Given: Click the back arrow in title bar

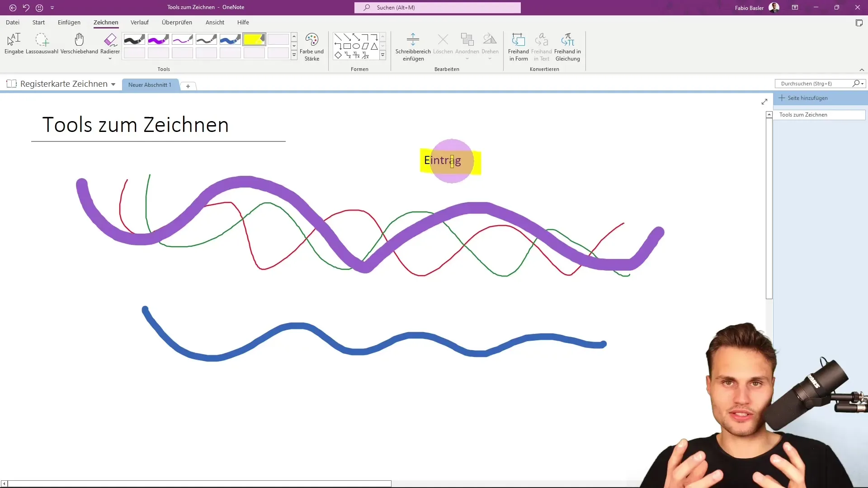Looking at the screenshot, I should click(x=13, y=8).
